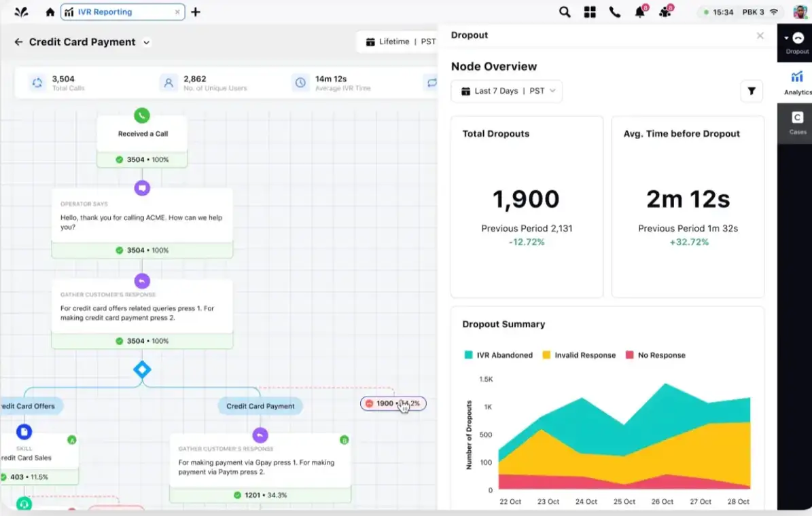Screen dimensions: 812x516
Task: Click the 1900 dropout badge
Action: click(393, 403)
